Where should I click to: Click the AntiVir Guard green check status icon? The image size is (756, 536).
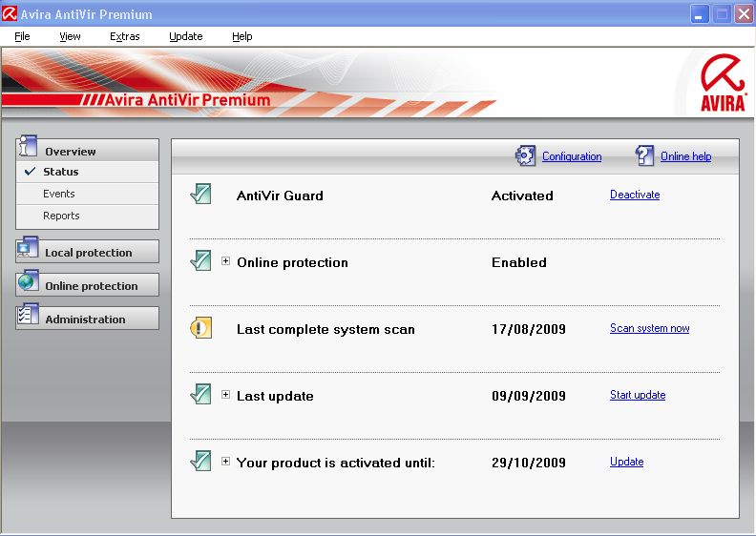[200, 194]
